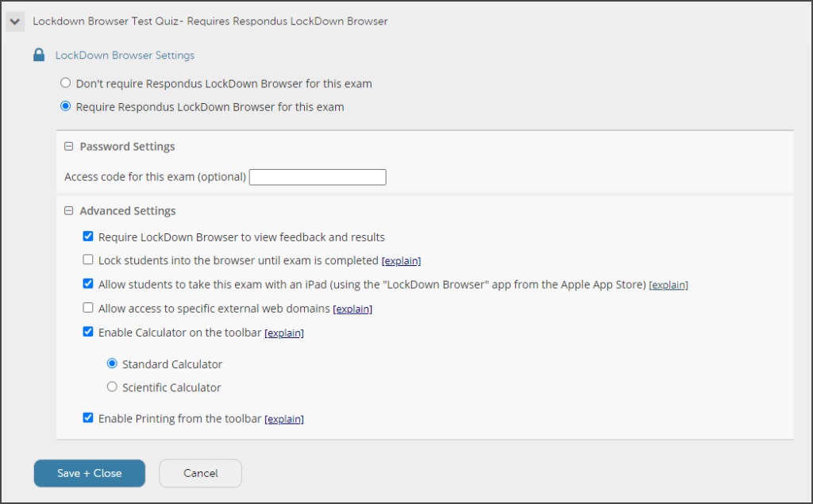Choose the Scientific Calculator option
The height and width of the screenshot is (504, 813).
(112, 387)
